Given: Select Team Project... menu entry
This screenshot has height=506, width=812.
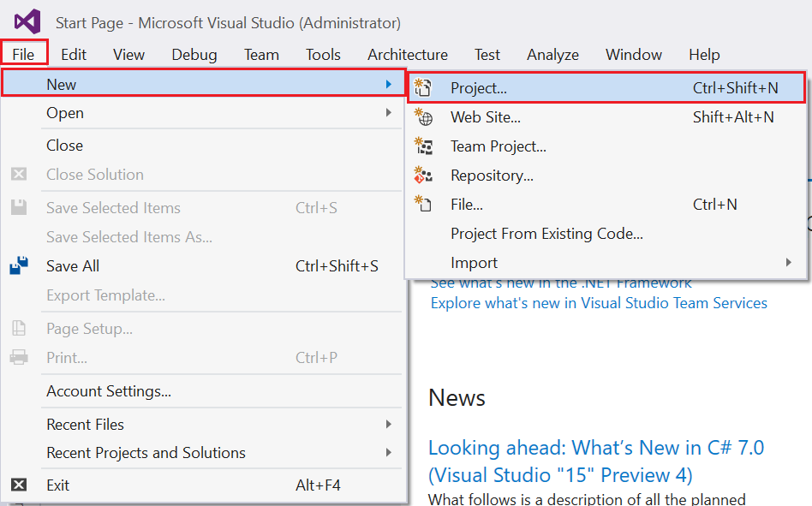Looking at the screenshot, I should 606,146.
